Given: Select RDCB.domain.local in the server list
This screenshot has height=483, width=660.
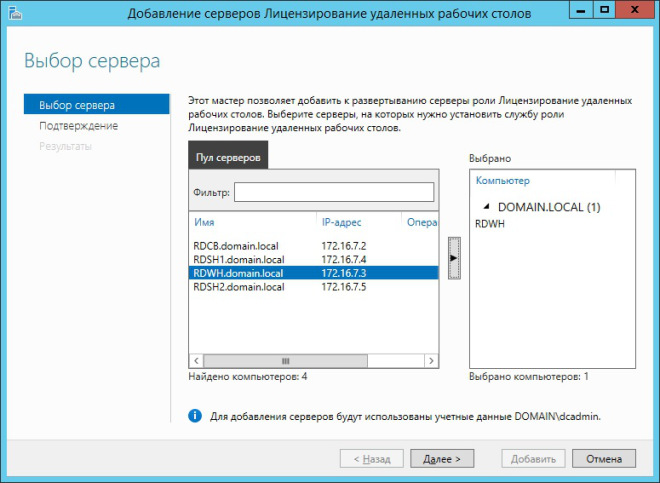Looking at the screenshot, I should [x=236, y=245].
